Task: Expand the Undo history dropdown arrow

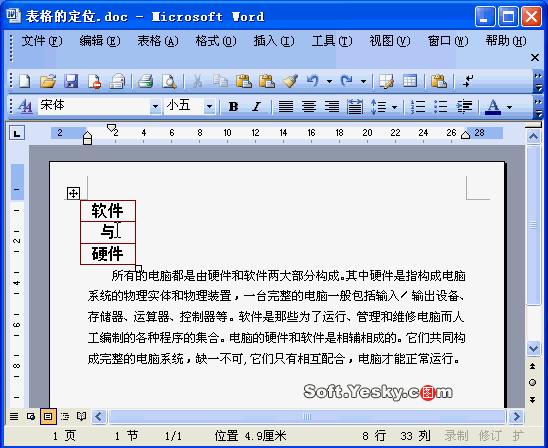Action: (330, 81)
